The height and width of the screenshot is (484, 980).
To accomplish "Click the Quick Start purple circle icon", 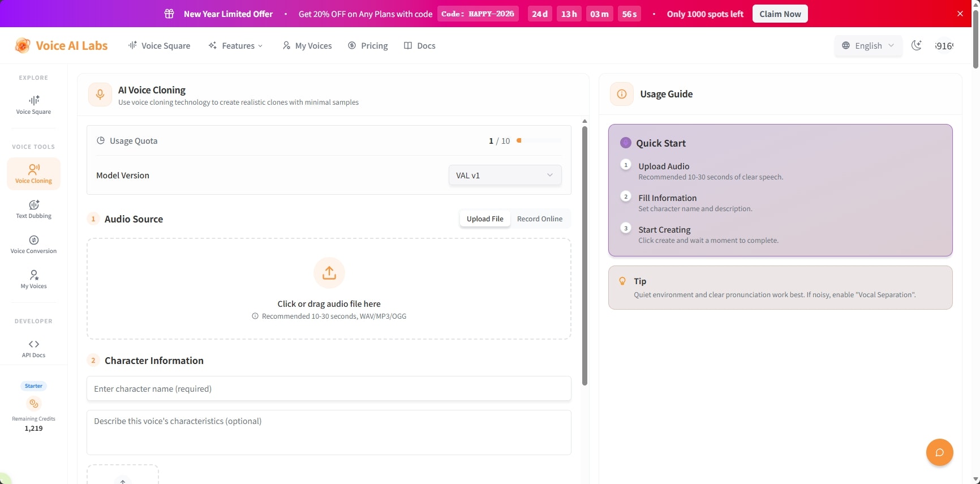I will click(625, 143).
